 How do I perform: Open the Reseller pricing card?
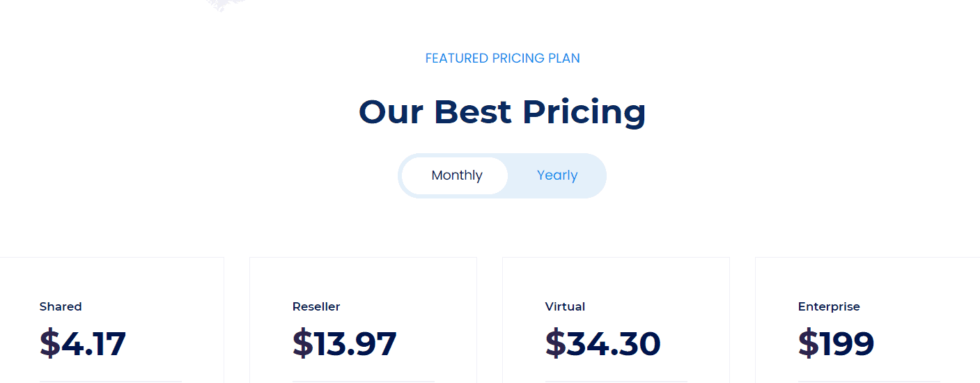point(363,320)
